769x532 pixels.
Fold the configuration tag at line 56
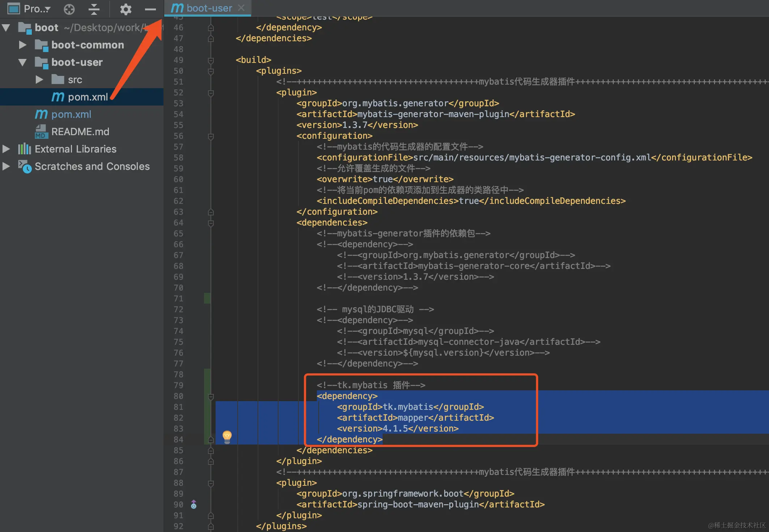click(x=211, y=136)
